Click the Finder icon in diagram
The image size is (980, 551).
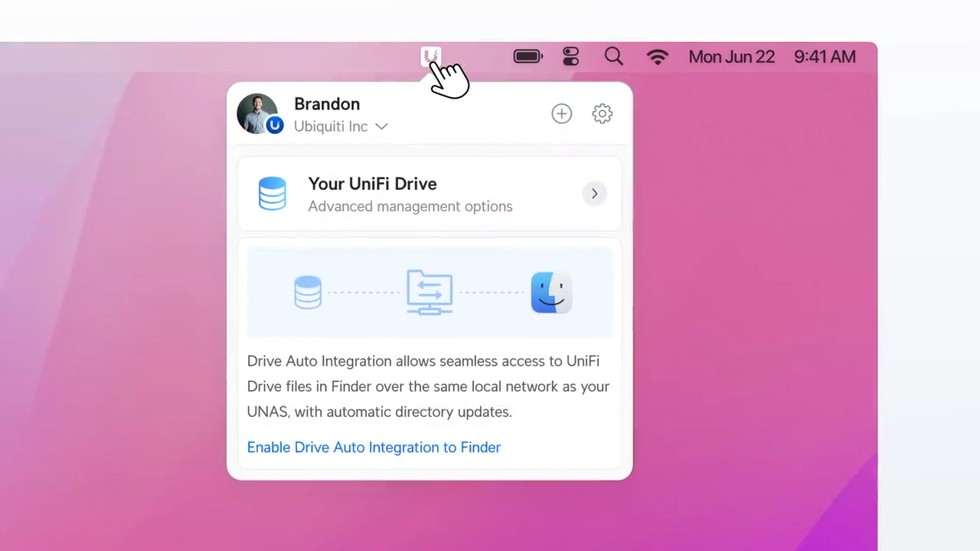pos(551,292)
